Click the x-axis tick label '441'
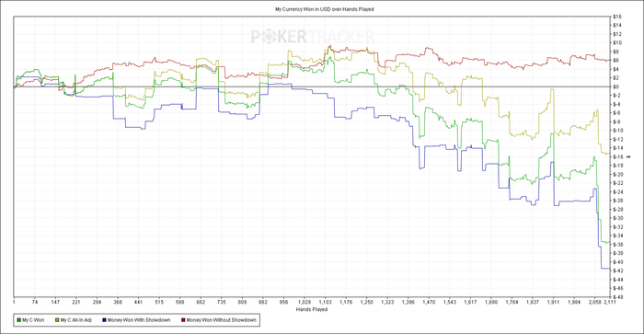The width and height of the screenshot is (644, 334). tap(138, 303)
